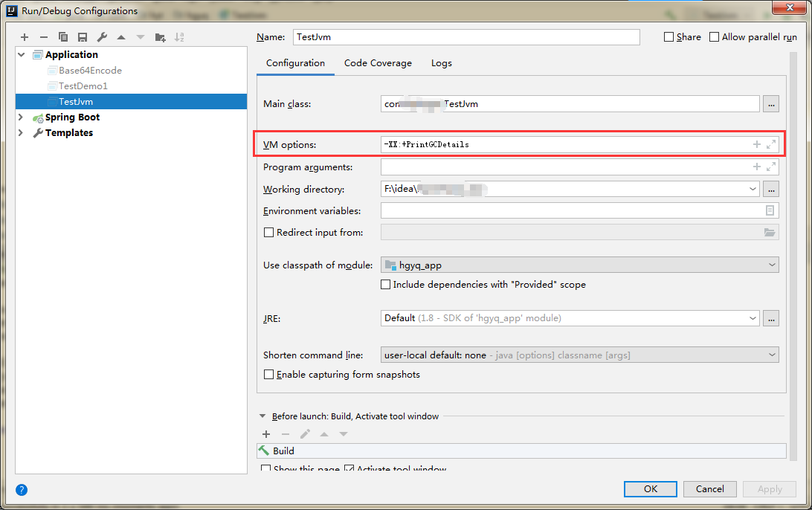Click the Cancel button
812x510 pixels.
point(709,489)
